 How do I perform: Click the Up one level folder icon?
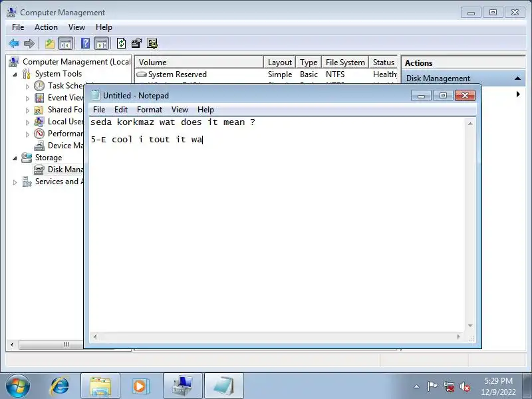50,43
